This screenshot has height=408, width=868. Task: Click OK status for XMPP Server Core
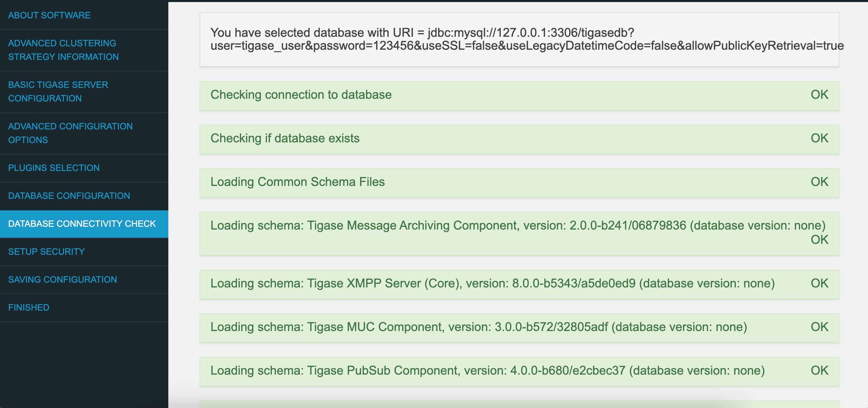pos(819,283)
